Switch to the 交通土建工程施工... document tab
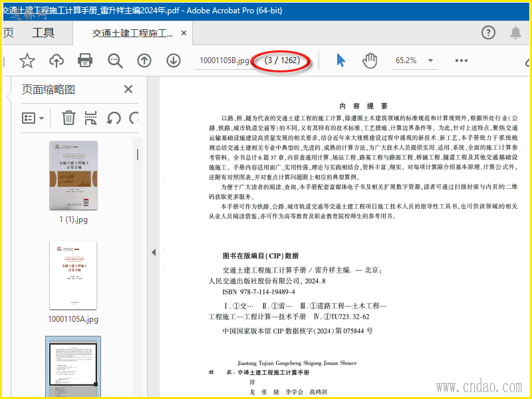Image resolution: width=532 pixels, height=399 pixels. coord(132,33)
